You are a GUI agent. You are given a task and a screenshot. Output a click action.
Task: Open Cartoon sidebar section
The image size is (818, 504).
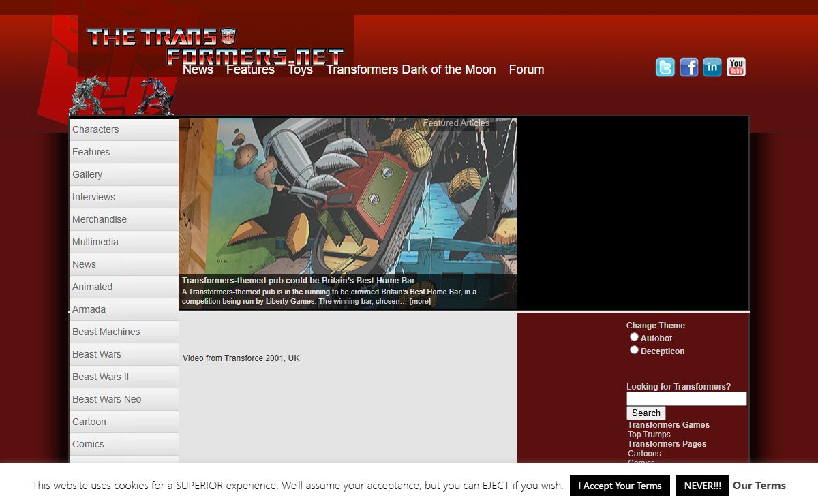123,422
